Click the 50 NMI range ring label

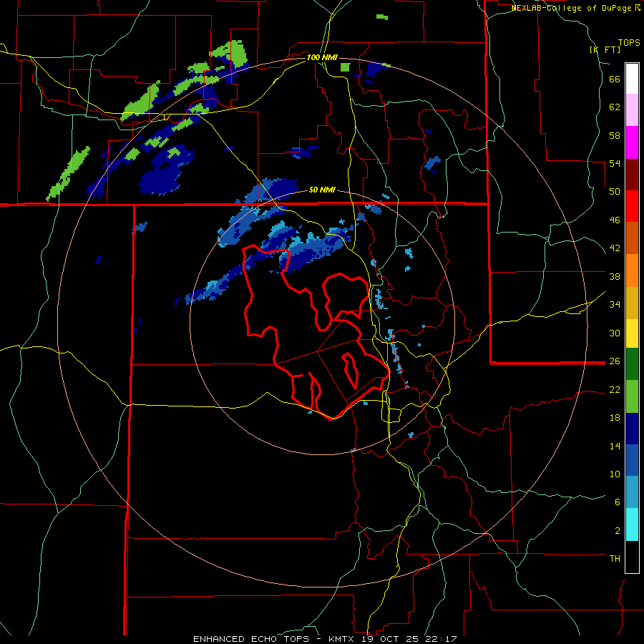(x=321, y=190)
